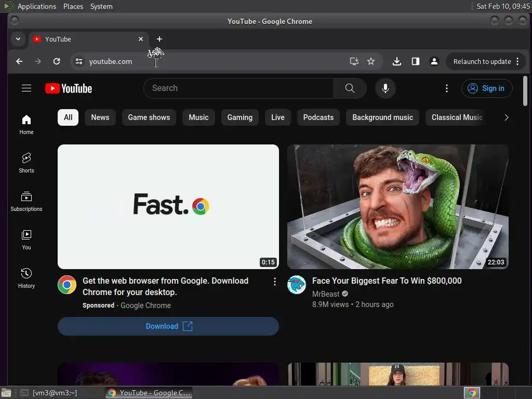This screenshot has width=532, height=399.
Task: Select the News filter chip
Action: pos(100,117)
